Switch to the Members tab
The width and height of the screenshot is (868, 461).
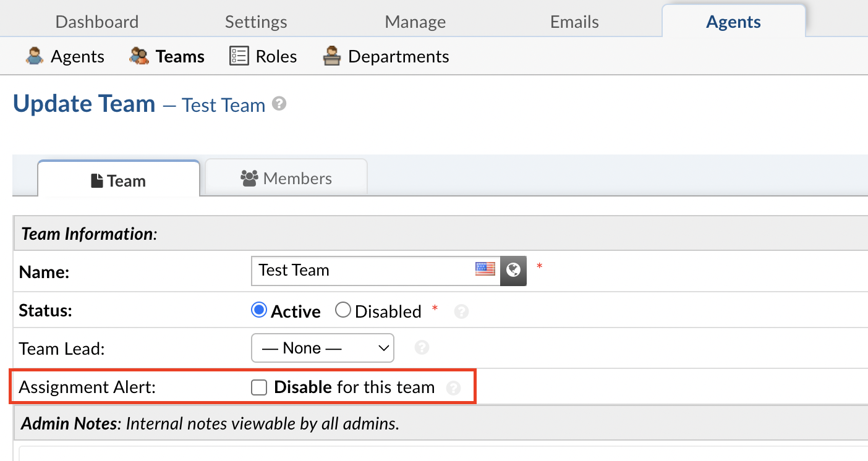click(286, 179)
